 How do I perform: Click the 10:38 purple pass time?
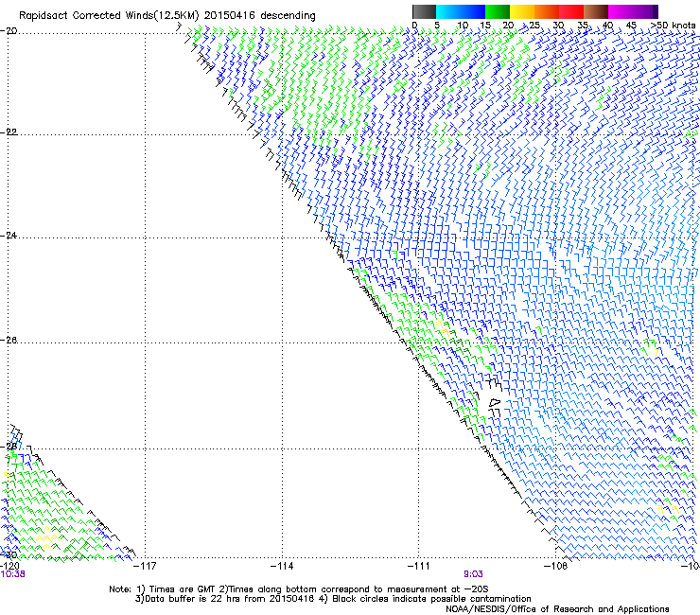click(12, 574)
